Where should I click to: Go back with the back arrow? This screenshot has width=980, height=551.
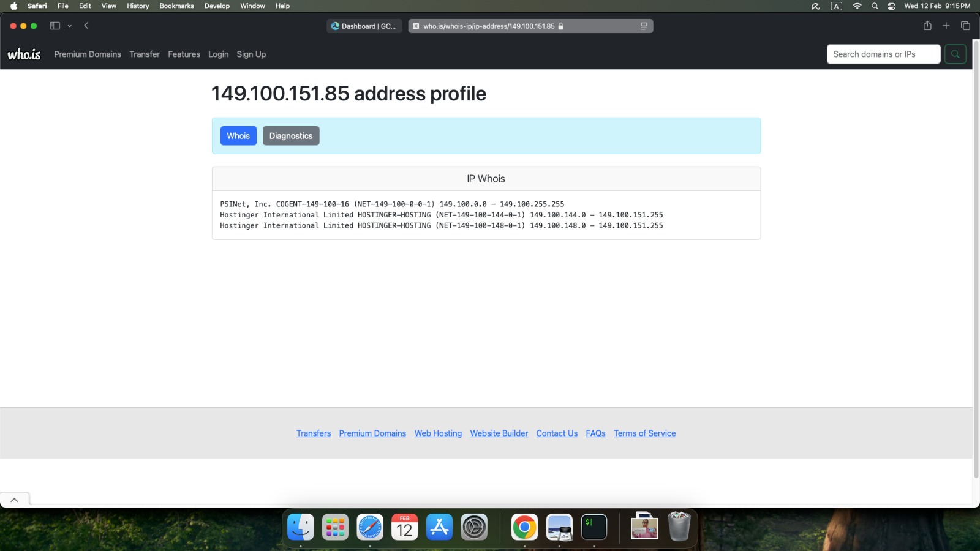(86, 26)
